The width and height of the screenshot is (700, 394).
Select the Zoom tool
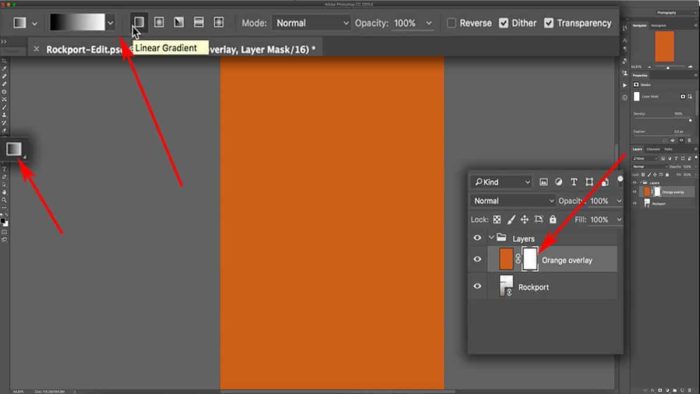pyautogui.click(x=4, y=200)
